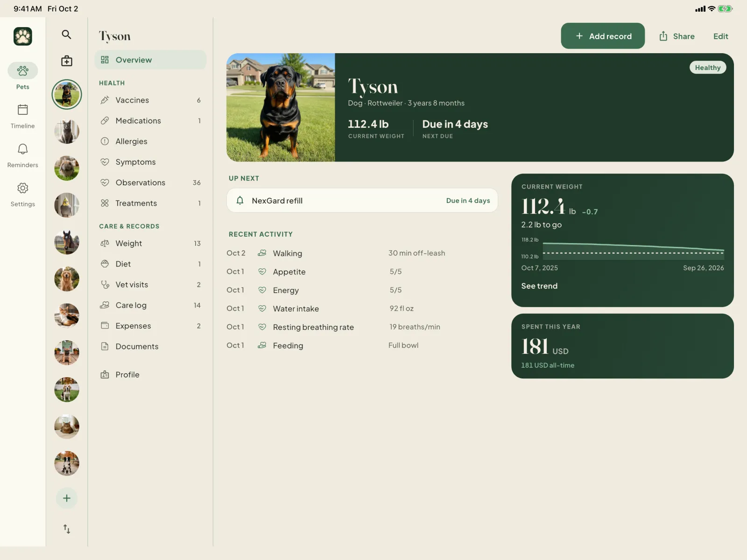The height and width of the screenshot is (560, 747).
Task: Open the See trend link
Action: (x=539, y=286)
